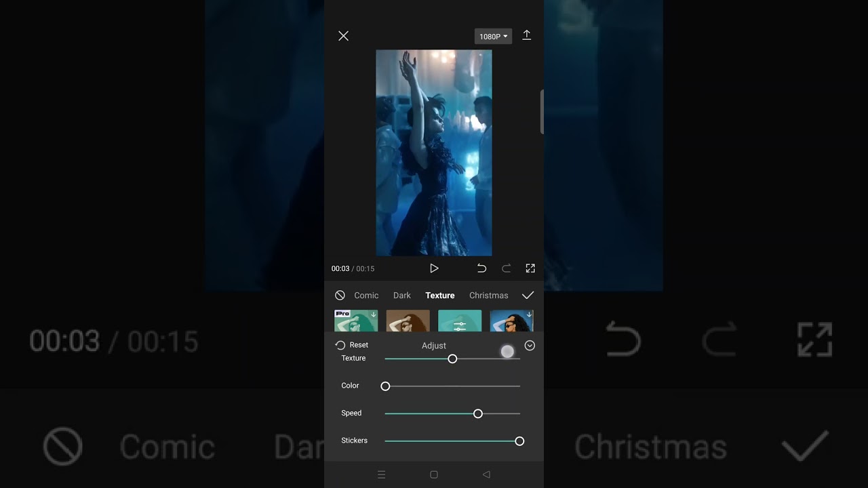
Task: Choose the Pro effect thumbnail
Action: pos(356,321)
